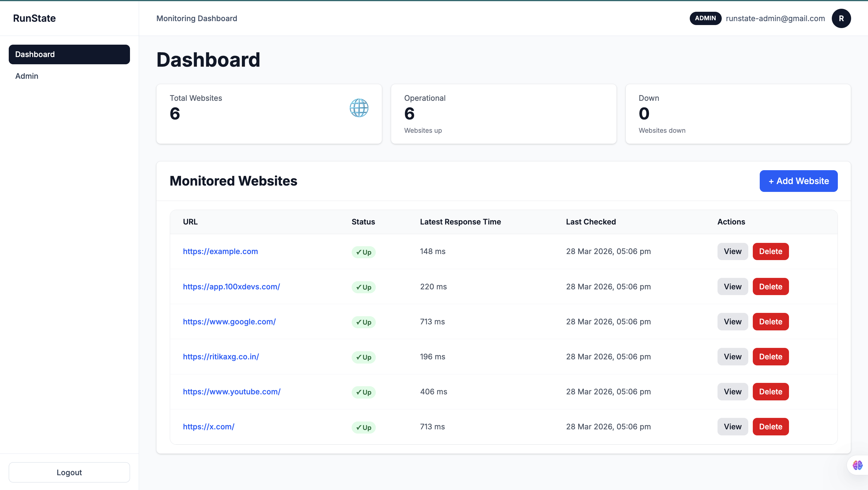
Task: Click the Up status badge for x.com
Action: pyautogui.click(x=363, y=427)
